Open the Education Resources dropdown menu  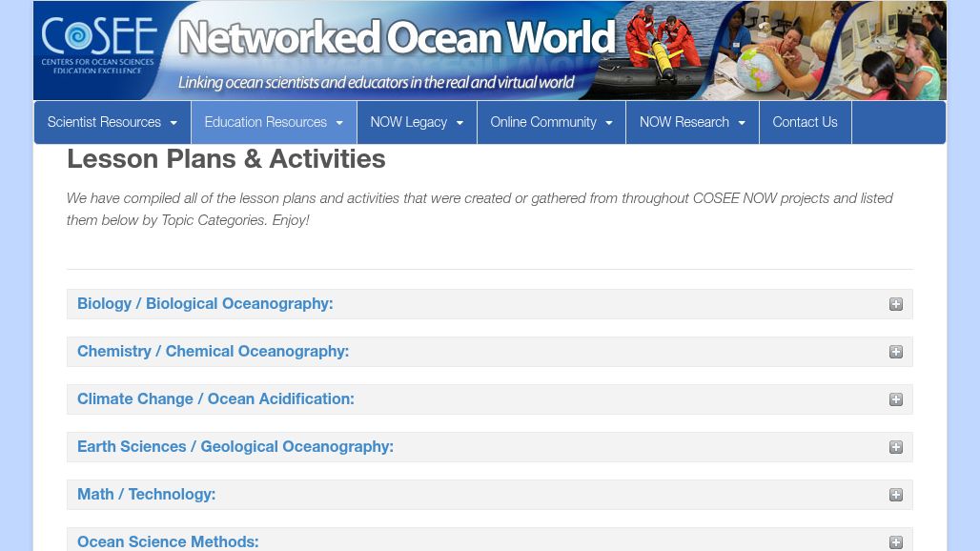coord(273,122)
